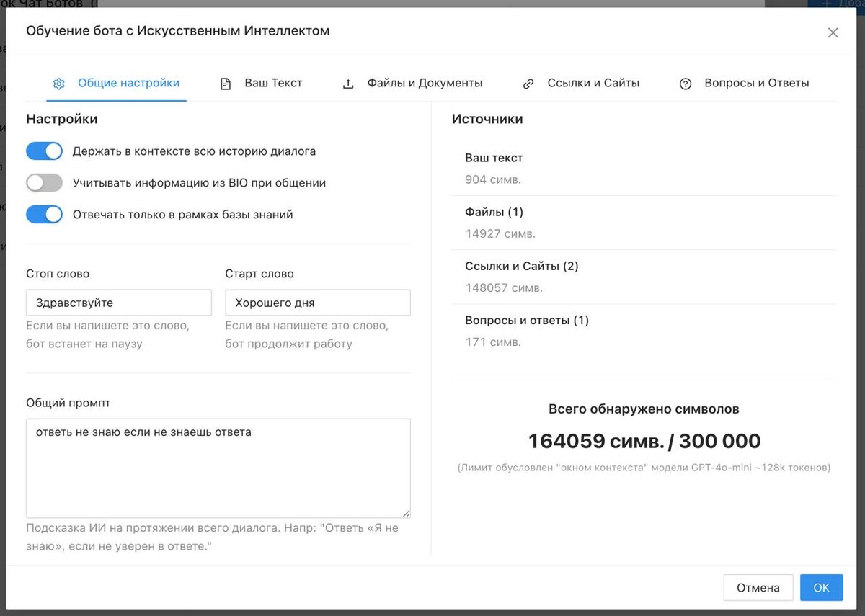Image resolution: width=865 pixels, height=616 pixels.
Task: Click the Источники section heading
Action: (x=487, y=119)
